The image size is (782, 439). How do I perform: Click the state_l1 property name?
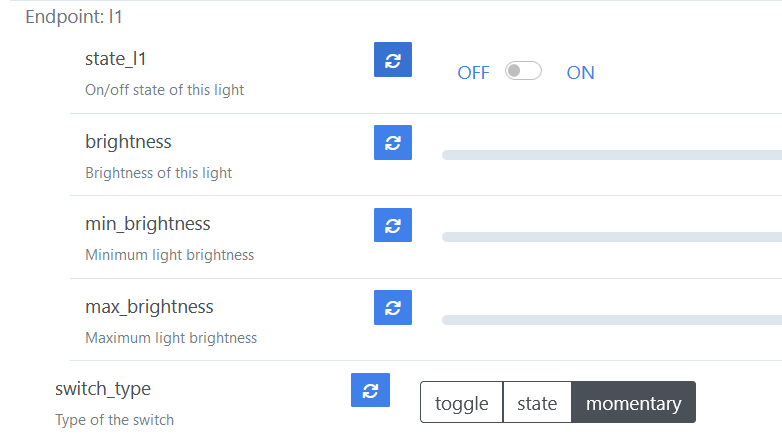tap(116, 59)
